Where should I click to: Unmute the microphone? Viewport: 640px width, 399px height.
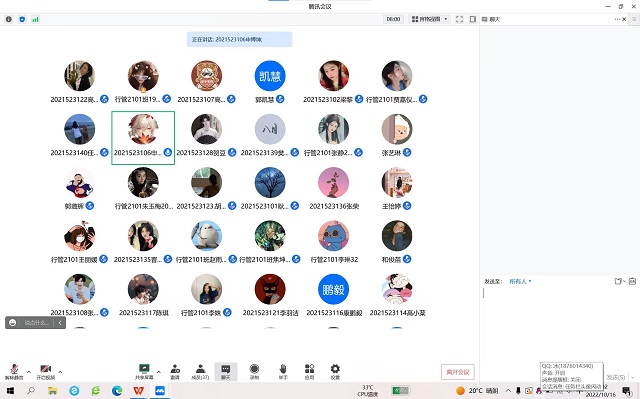[x=14, y=371]
